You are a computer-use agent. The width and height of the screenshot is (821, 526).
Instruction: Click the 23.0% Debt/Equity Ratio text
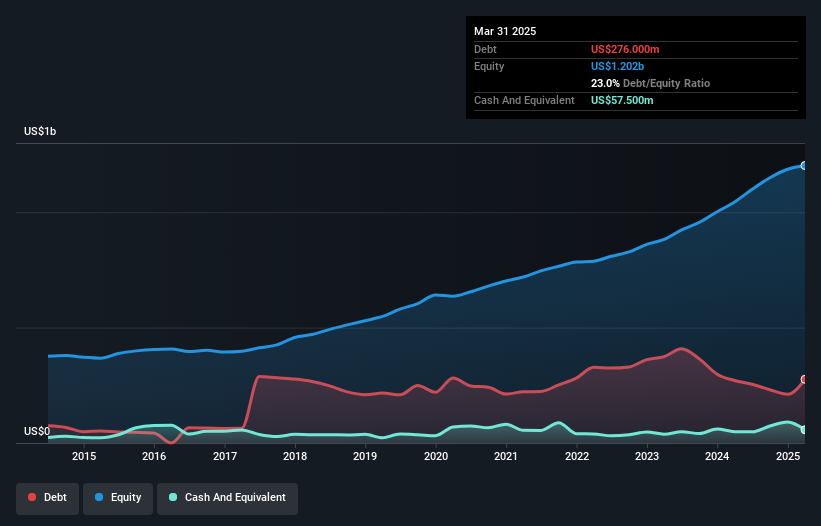point(650,83)
